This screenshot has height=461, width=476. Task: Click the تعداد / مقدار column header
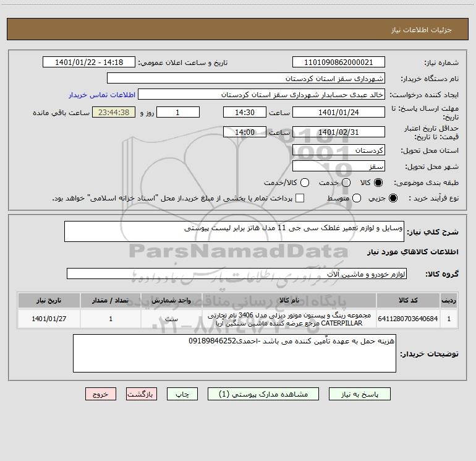tap(111, 300)
